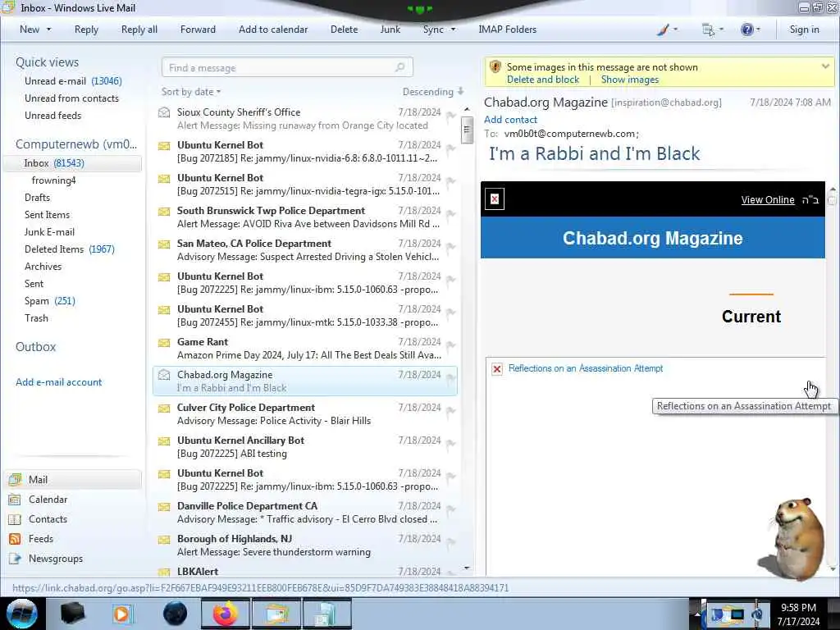Click the black box taskbar icon
The height and width of the screenshot is (630, 840).
72,614
